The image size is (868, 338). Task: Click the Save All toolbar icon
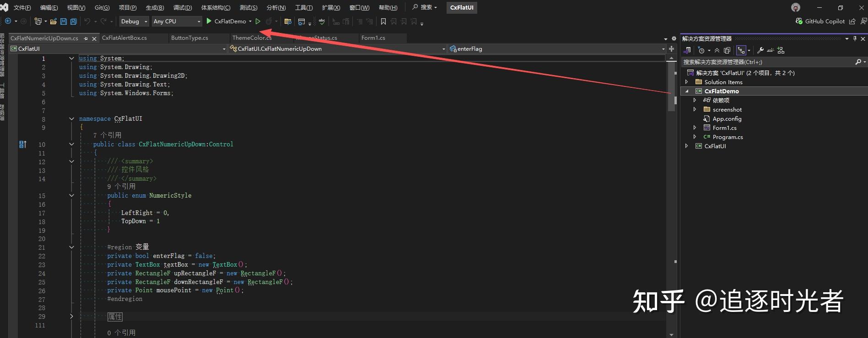coord(73,21)
